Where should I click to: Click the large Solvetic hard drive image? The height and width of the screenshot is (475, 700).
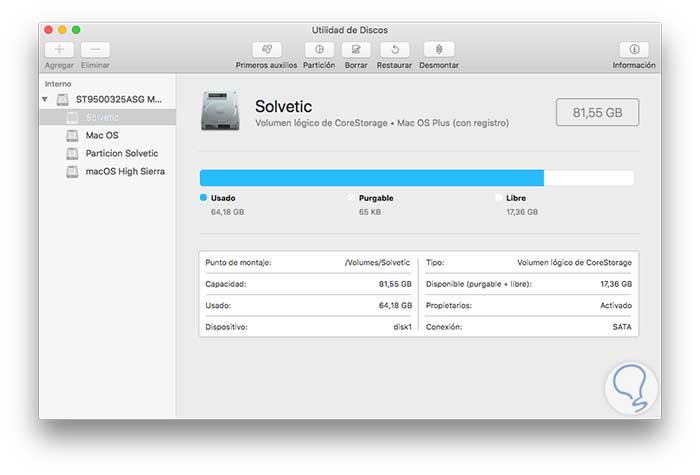click(220, 111)
